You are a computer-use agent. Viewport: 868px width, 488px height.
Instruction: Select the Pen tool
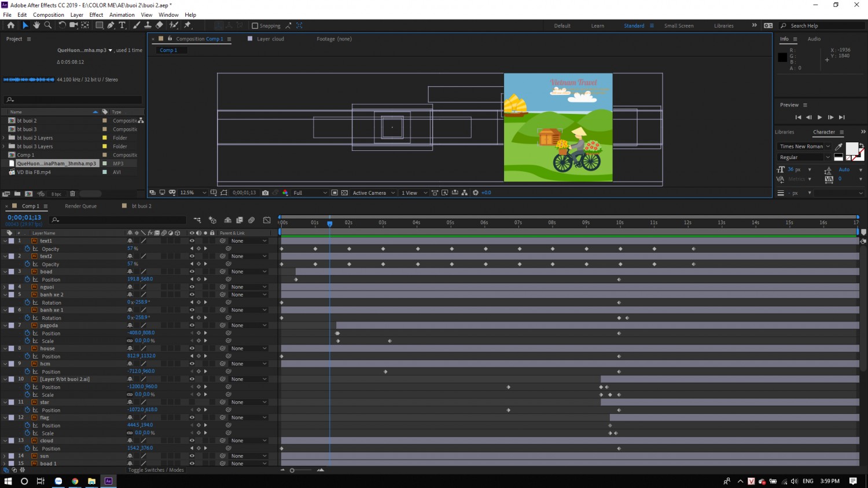click(111, 25)
